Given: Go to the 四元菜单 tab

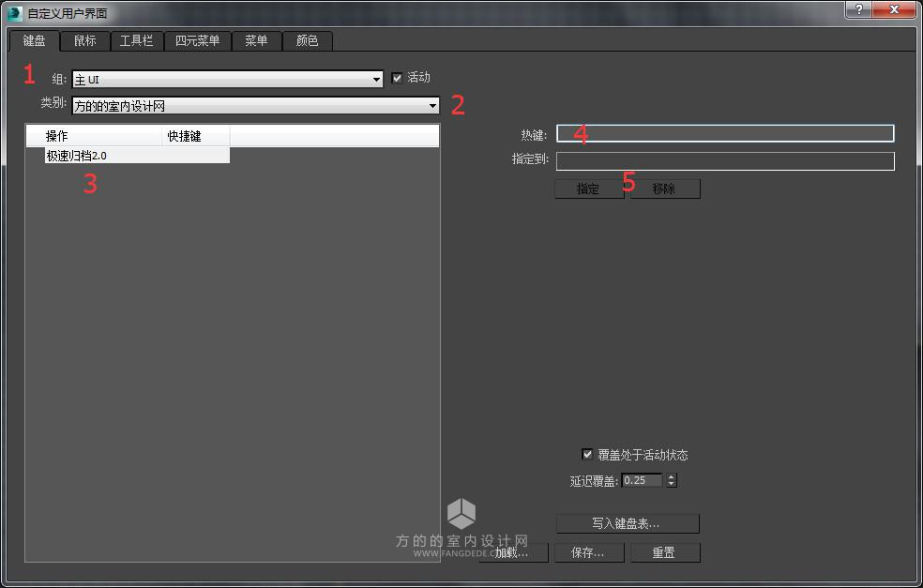Looking at the screenshot, I should [197, 40].
